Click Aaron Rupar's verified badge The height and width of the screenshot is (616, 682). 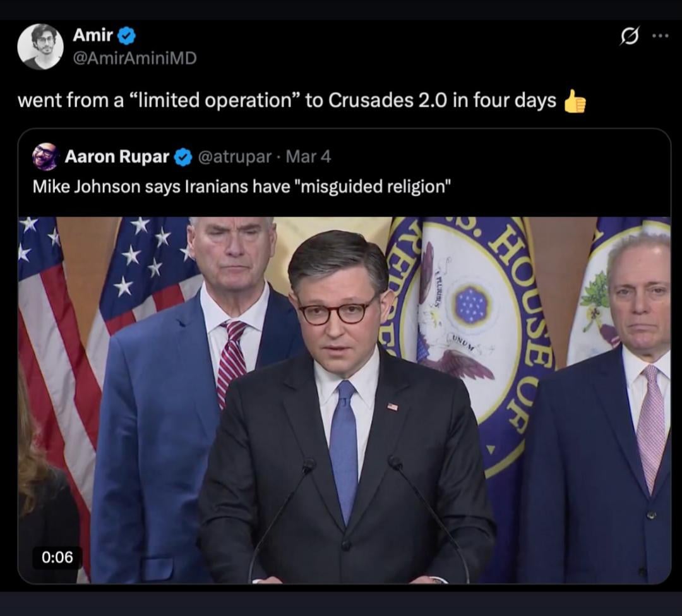(183, 157)
